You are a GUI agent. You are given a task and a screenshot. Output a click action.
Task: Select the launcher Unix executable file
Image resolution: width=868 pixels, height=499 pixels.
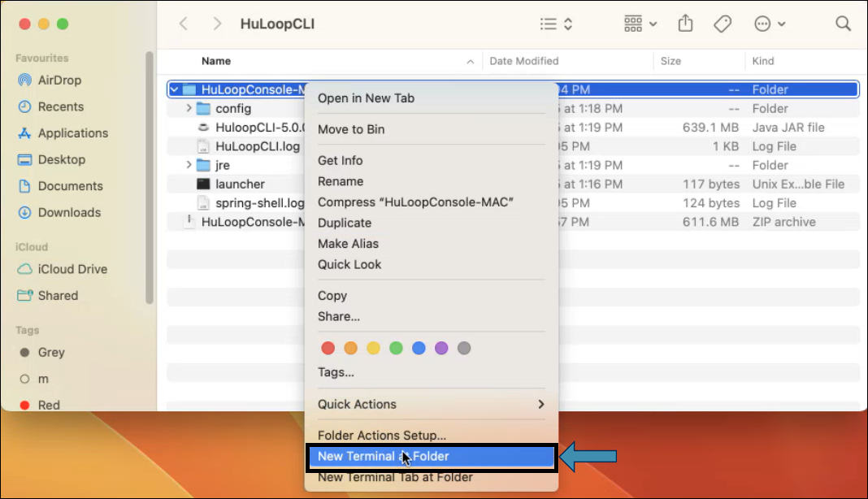pos(240,184)
